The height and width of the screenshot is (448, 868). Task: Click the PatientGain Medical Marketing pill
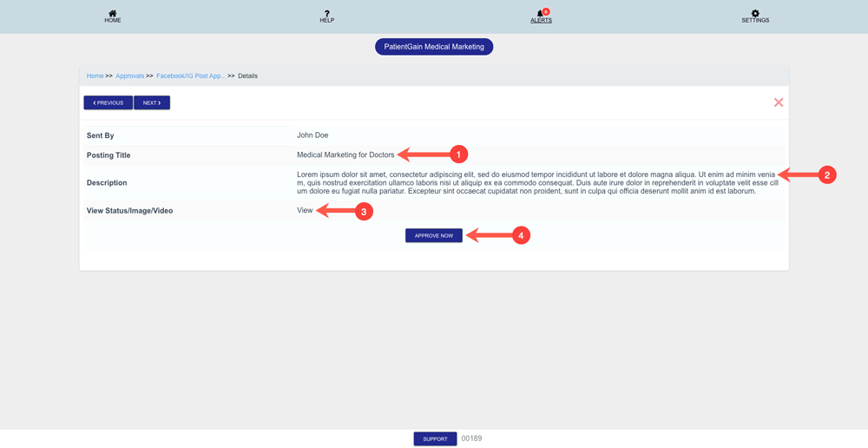[x=434, y=47]
